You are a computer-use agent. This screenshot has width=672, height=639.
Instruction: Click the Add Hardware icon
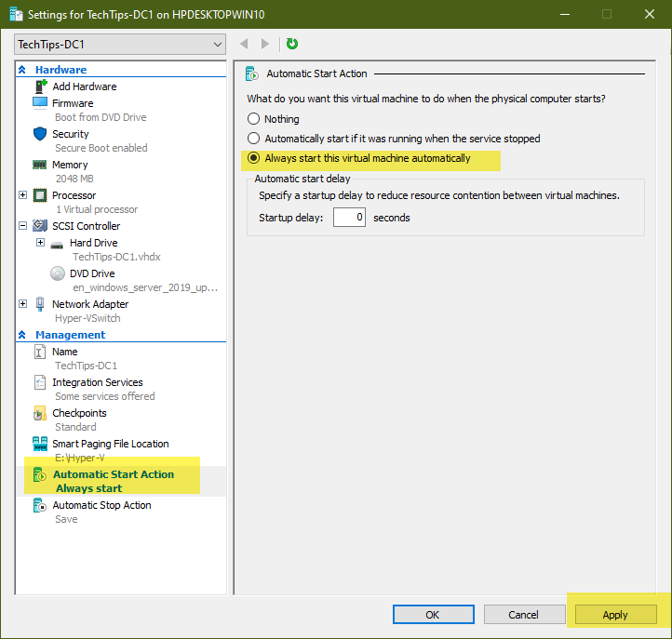pyautogui.click(x=41, y=87)
